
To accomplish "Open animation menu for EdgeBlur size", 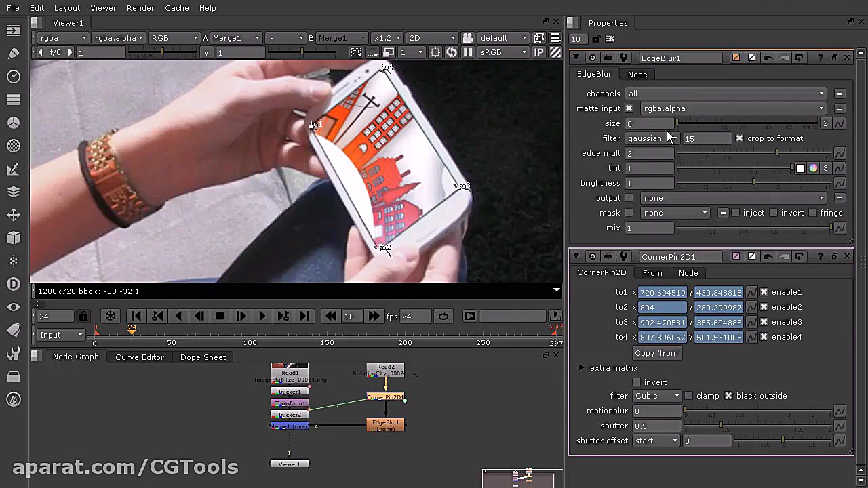I will coord(840,123).
